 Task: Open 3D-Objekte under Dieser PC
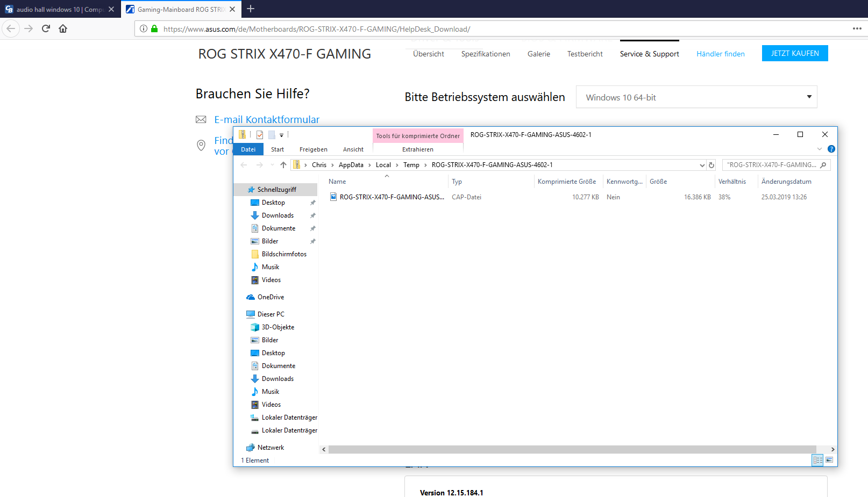point(278,327)
